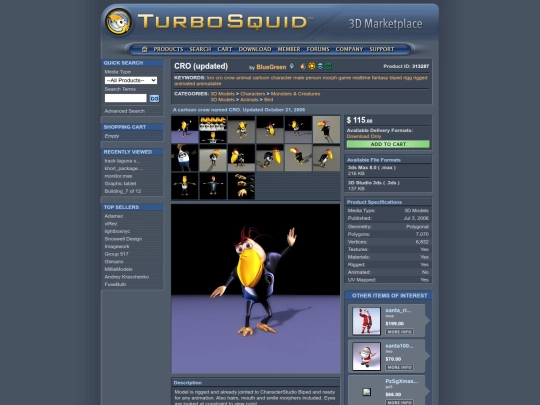The image size is (540, 405).
Task: Open top seller 'MillieModels' link
Action: 118,269
